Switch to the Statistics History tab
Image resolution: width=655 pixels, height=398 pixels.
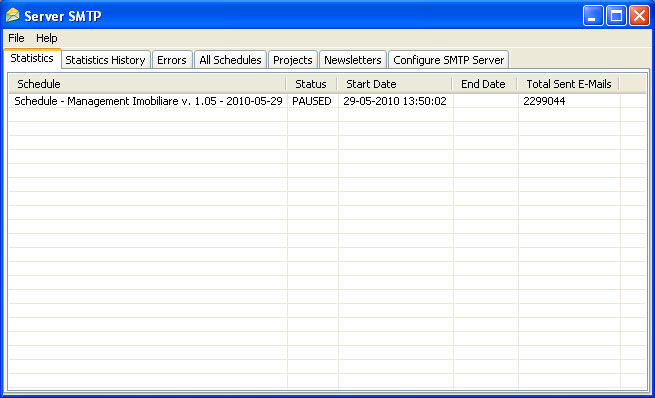tap(105, 60)
